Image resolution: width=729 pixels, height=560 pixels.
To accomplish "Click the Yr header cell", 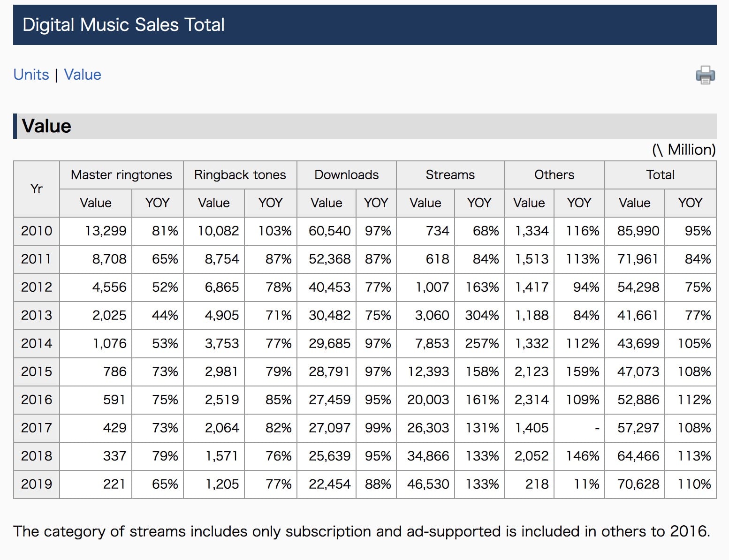I will click(x=37, y=189).
